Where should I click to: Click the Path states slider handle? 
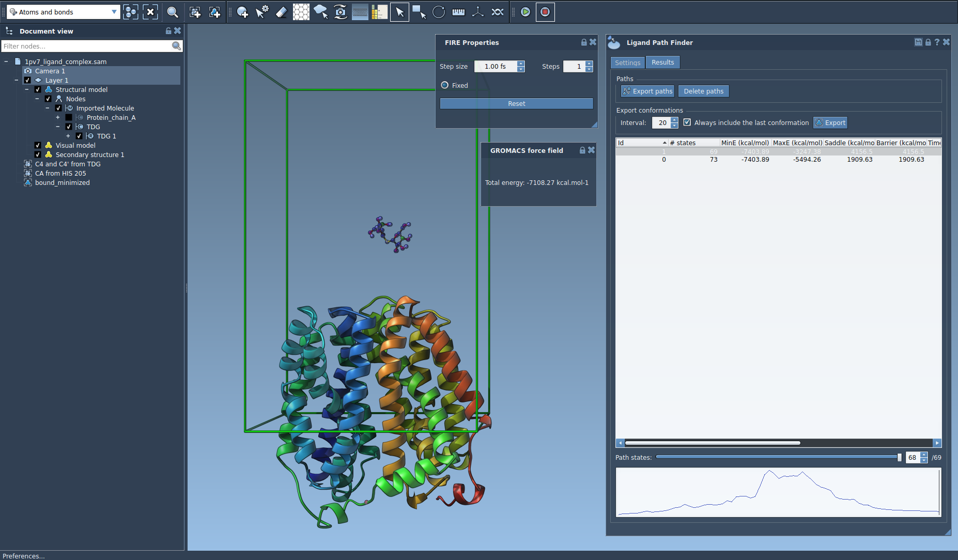(899, 457)
